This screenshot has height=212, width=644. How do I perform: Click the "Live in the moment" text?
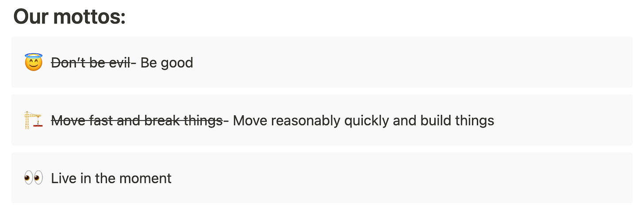click(x=111, y=178)
